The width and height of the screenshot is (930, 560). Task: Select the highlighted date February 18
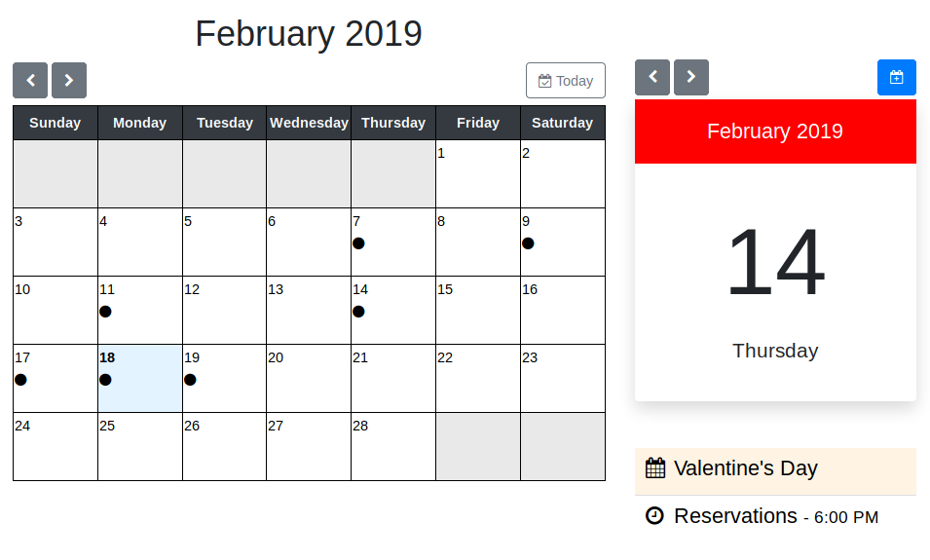pos(140,379)
